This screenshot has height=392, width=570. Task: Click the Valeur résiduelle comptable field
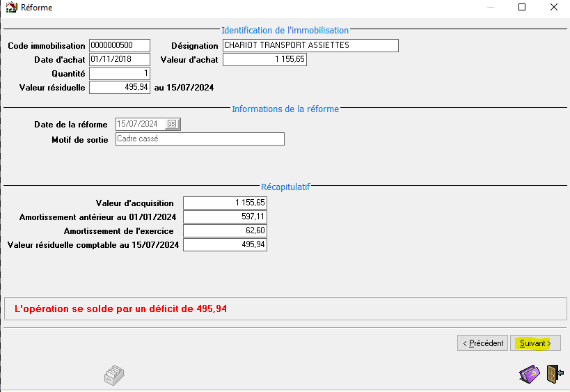pos(225,245)
